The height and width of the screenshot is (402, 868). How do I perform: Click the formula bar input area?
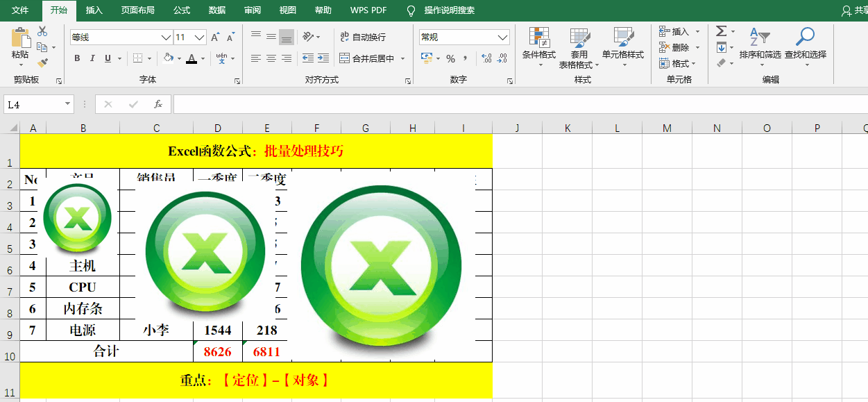520,104
